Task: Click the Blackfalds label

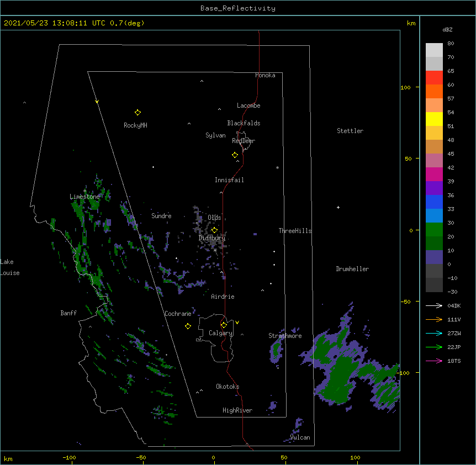Action: (x=244, y=123)
